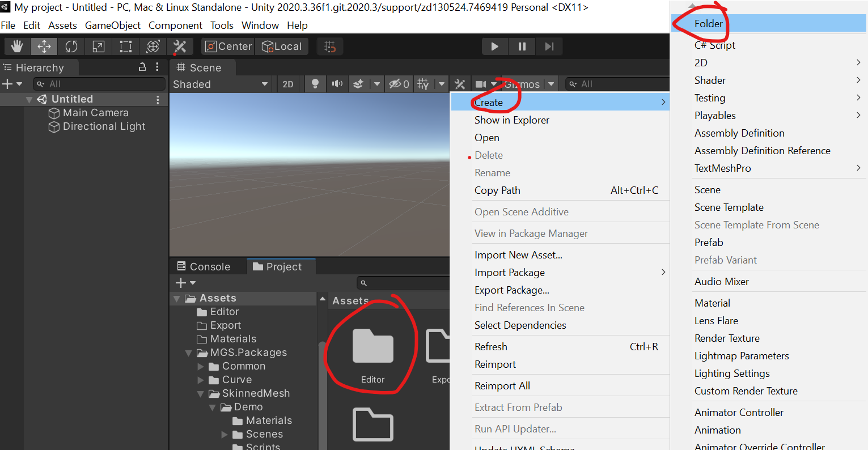Expand the Common folder
868x450 pixels.
pyautogui.click(x=201, y=367)
